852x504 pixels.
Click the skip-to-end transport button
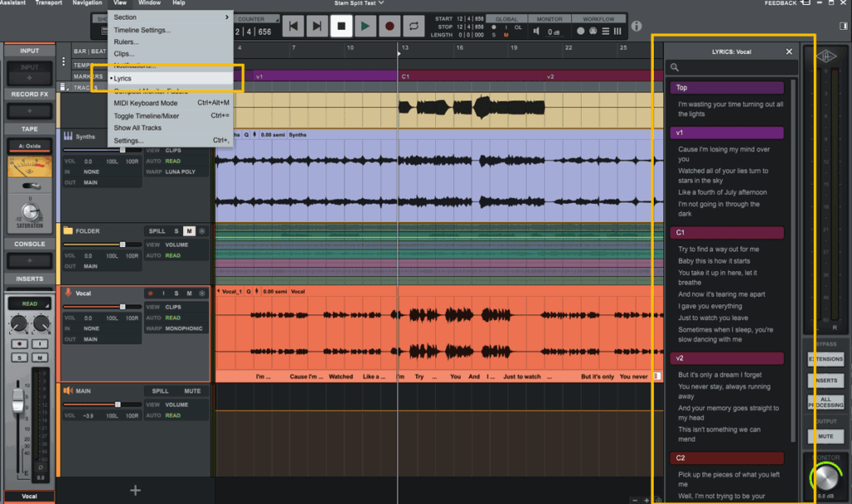[317, 26]
